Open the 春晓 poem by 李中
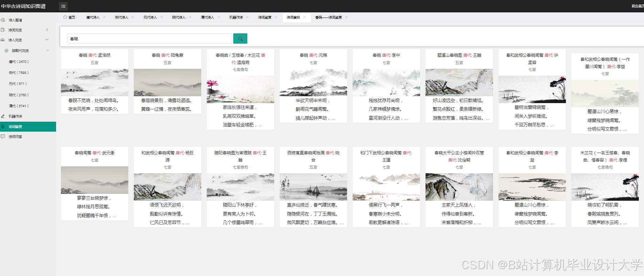The height and width of the screenshot is (276, 644). coord(386,55)
